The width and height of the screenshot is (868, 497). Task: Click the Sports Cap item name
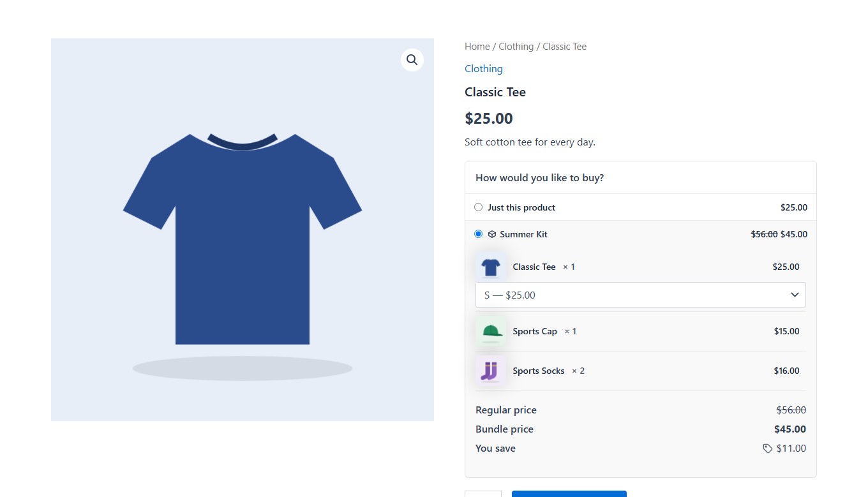[x=535, y=331]
